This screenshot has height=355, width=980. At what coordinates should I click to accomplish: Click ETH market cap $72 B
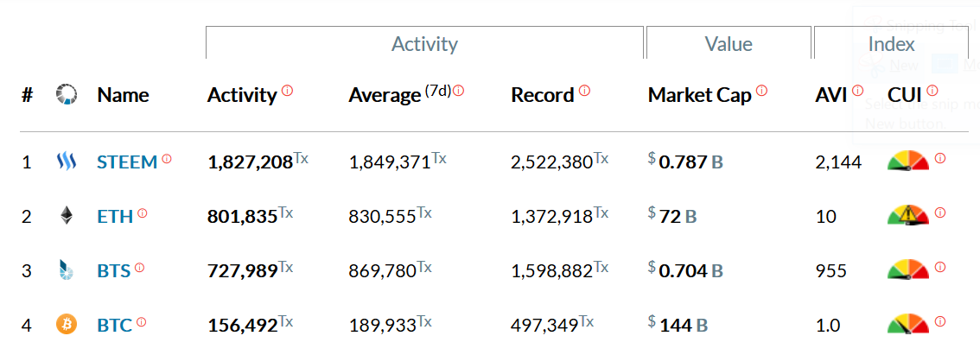coord(672,216)
